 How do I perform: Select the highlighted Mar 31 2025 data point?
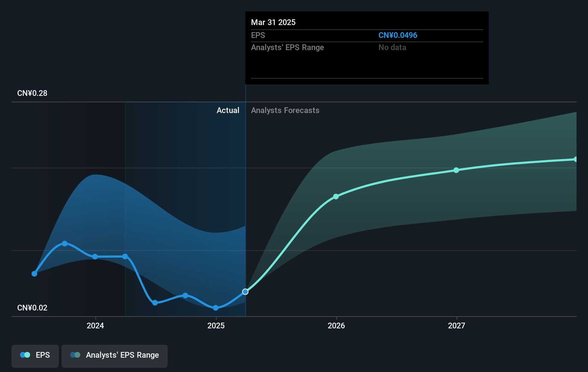(x=245, y=292)
